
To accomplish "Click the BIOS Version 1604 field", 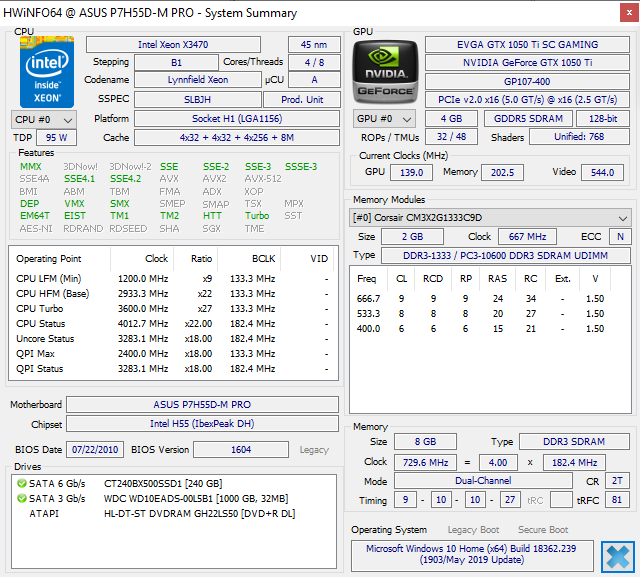I will [241, 450].
